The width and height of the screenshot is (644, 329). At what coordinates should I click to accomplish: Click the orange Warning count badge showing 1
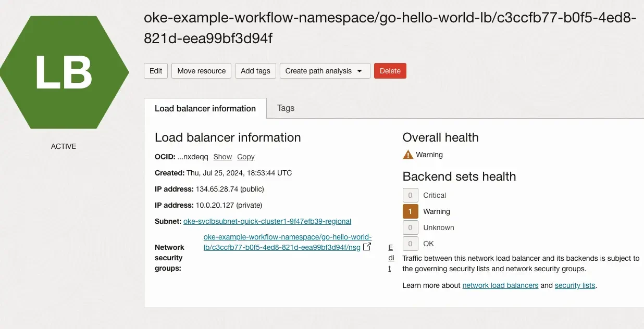411,211
